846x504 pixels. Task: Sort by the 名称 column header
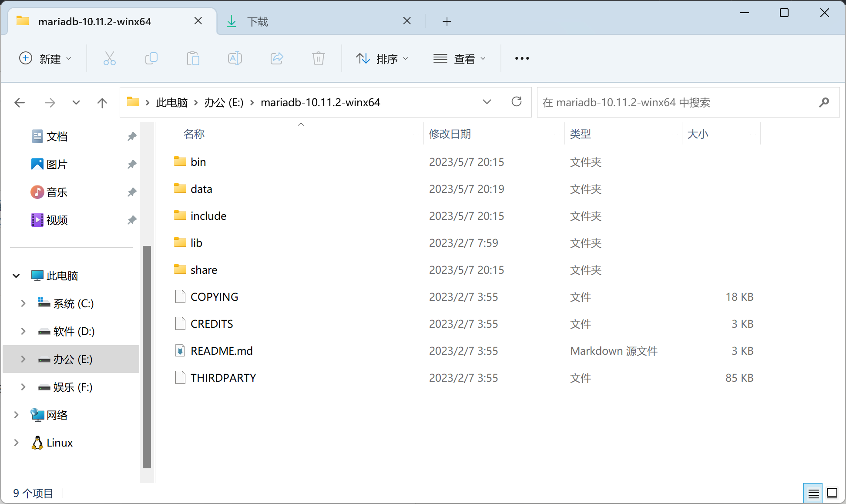click(x=194, y=134)
